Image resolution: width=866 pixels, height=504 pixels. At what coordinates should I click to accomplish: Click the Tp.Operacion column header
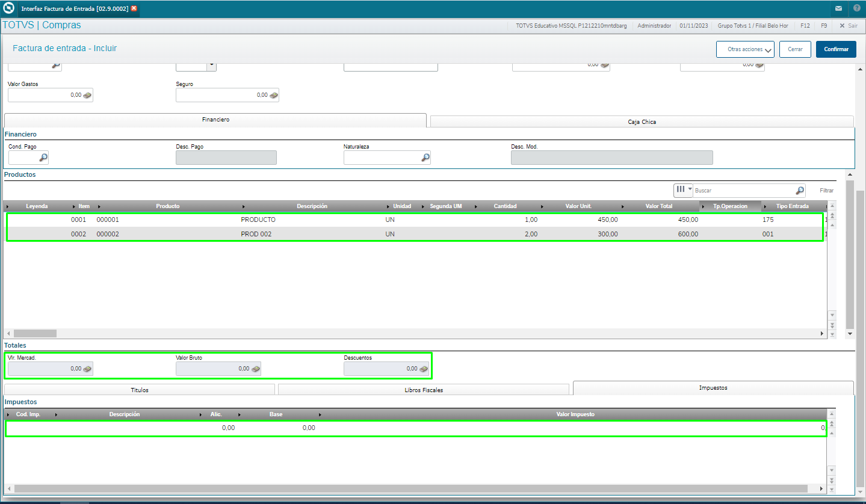pos(730,206)
